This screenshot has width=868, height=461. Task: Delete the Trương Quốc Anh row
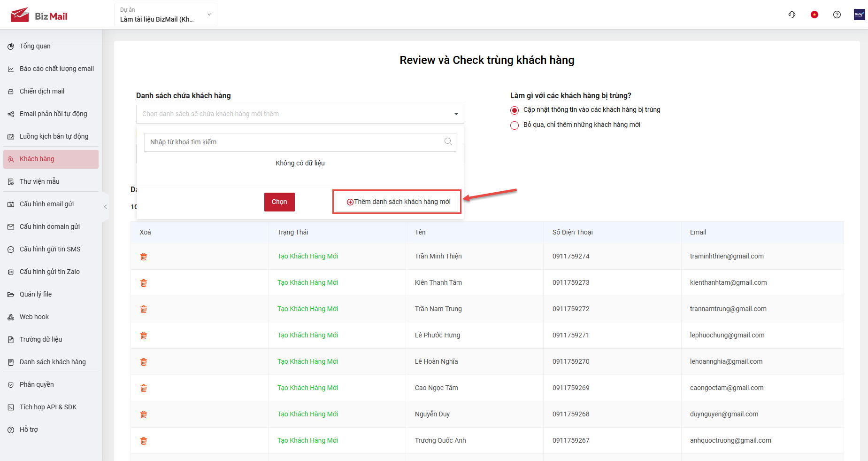[x=144, y=441]
